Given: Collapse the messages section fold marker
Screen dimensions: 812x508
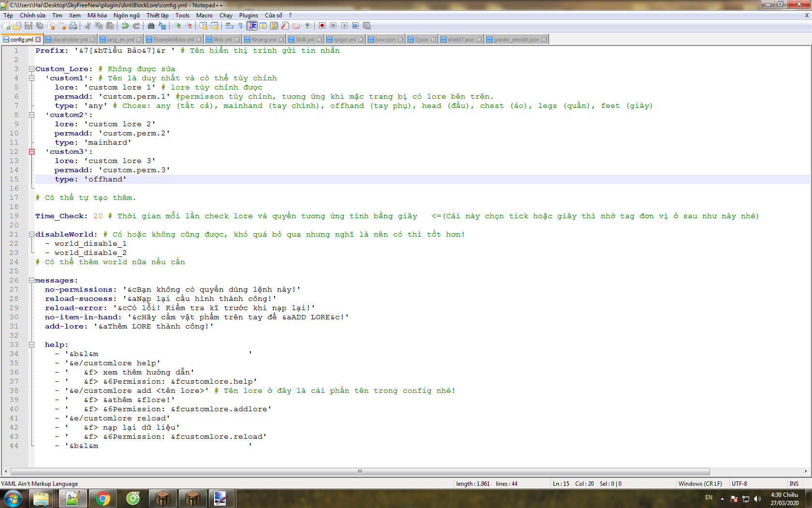Looking at the screenshot, I should [31, 281].
